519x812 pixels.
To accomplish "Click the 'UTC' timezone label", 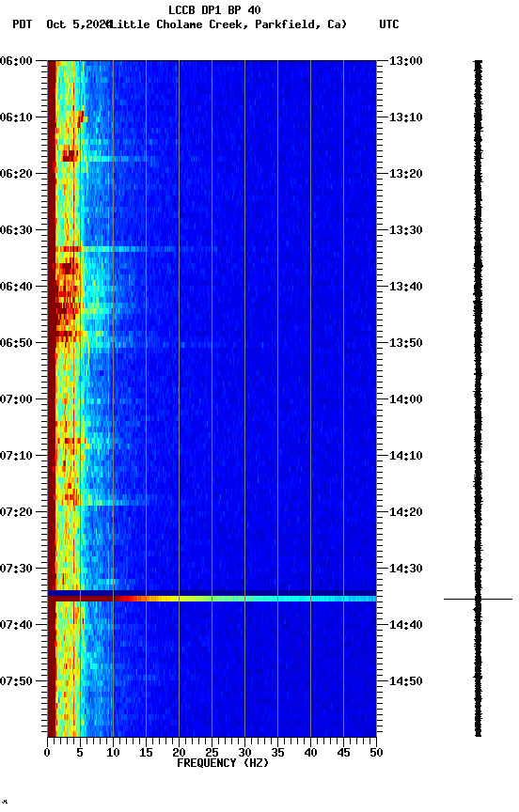I will coord(389,24).
